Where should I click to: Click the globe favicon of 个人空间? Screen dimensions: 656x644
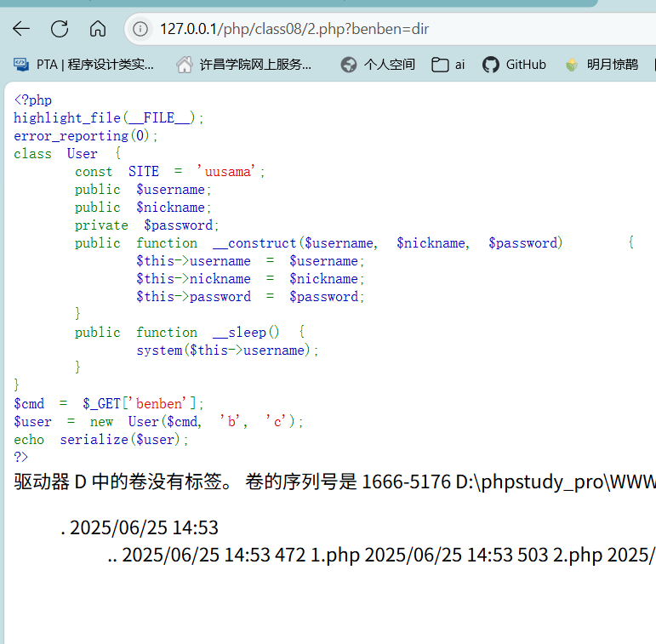pos(349,65)
